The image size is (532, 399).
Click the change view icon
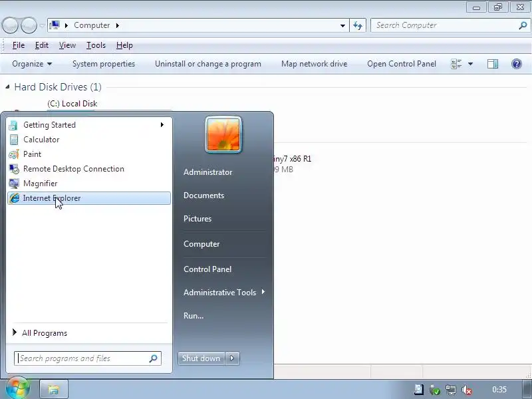point(456,64)
